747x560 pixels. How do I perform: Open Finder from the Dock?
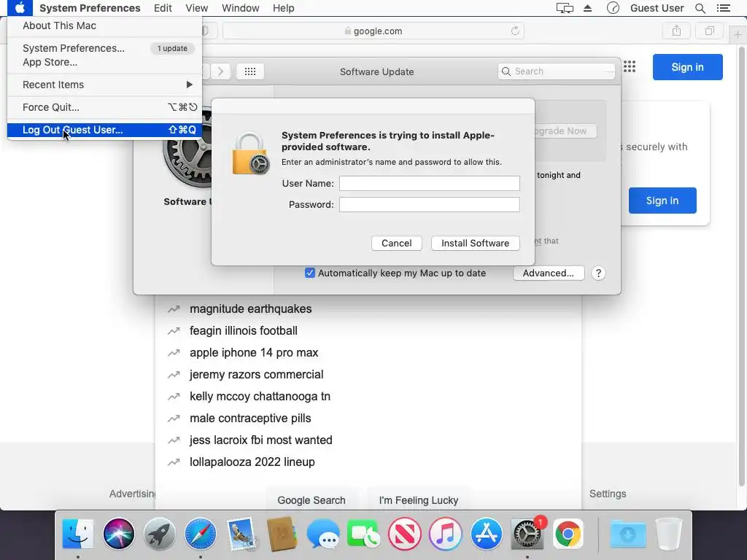77,534
